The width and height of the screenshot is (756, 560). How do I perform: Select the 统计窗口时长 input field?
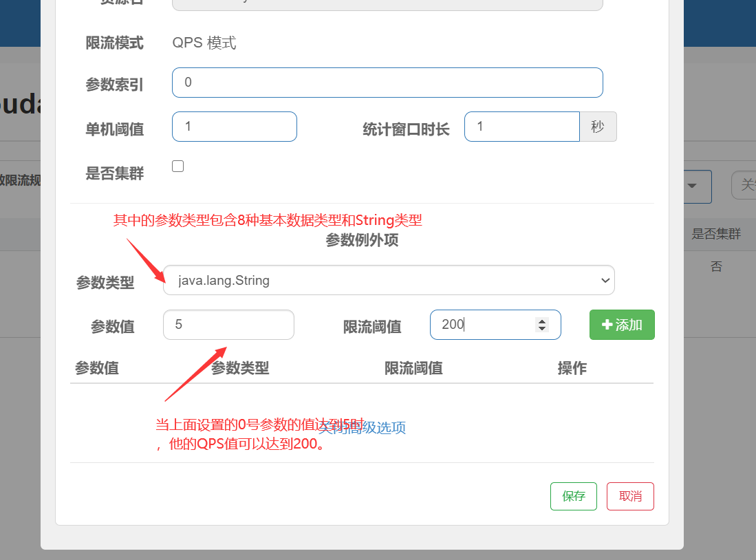[x=521, y=127]
